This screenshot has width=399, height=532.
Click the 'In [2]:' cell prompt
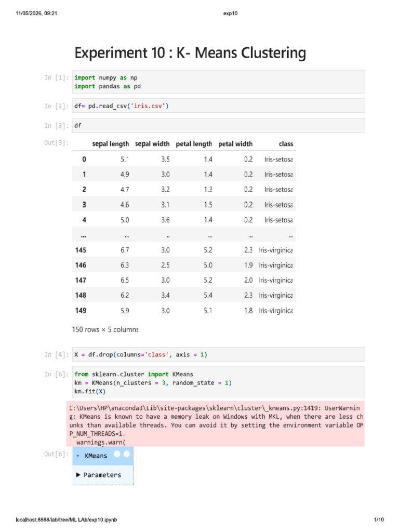[x=56, y=106]
